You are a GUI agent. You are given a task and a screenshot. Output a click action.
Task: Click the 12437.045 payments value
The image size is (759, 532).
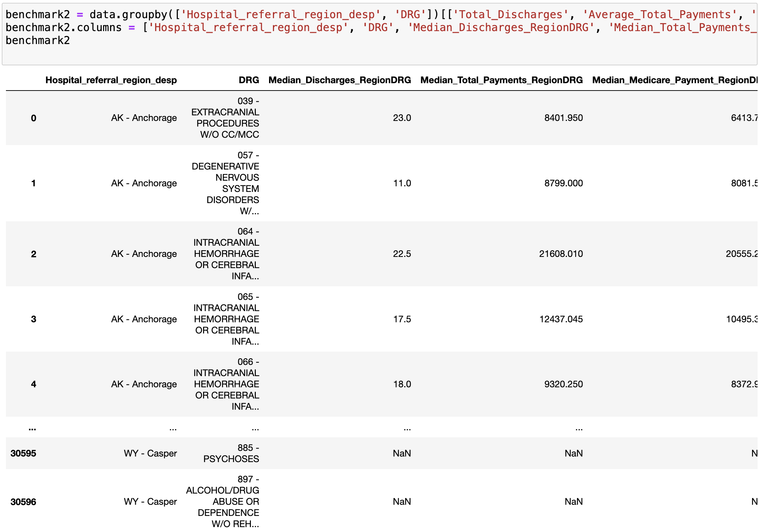[561, 319]
